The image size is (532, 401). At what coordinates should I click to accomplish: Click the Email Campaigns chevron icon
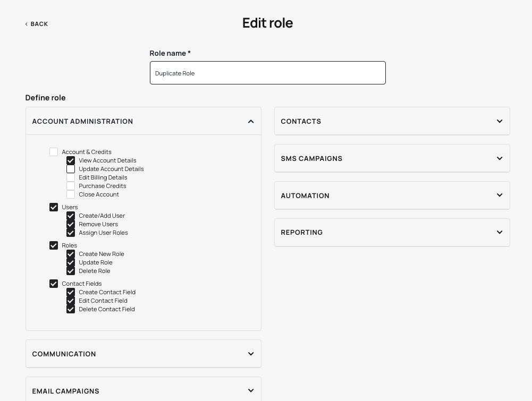251,390
